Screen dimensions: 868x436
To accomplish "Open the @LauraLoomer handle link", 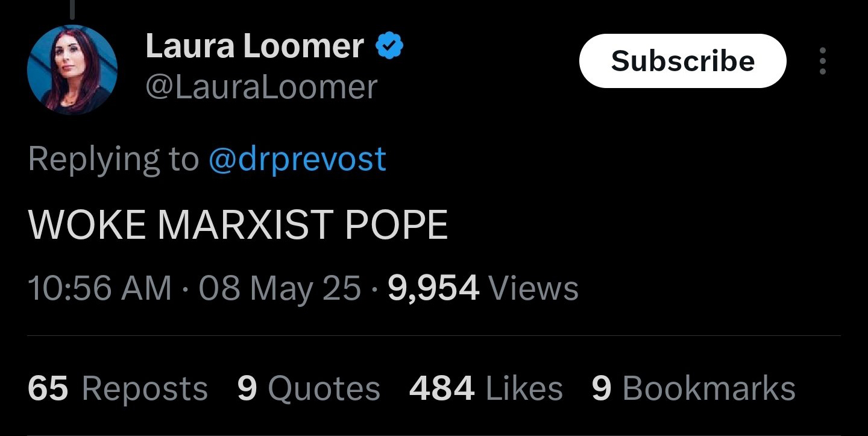I will (x=261, y=87).
